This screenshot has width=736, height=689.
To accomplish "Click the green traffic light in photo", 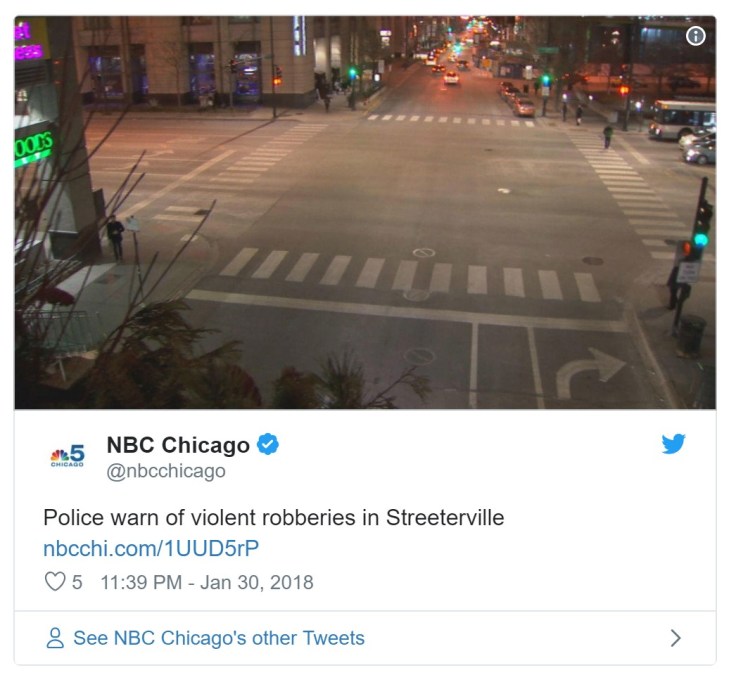I will point(701,240).
